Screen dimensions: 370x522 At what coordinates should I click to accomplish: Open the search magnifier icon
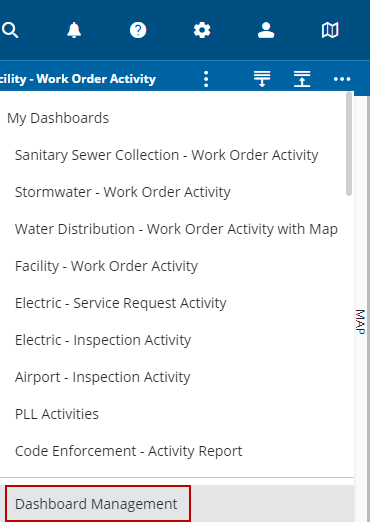coord(10,30)
